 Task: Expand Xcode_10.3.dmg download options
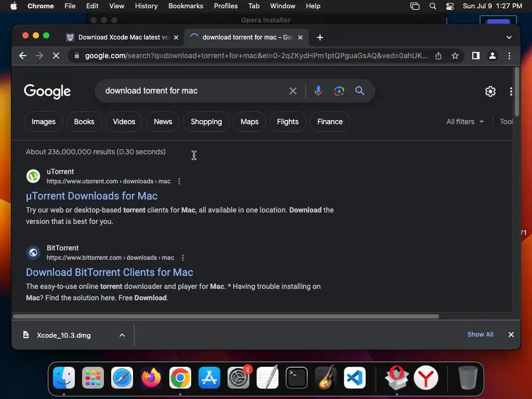[x=122, y=335]
